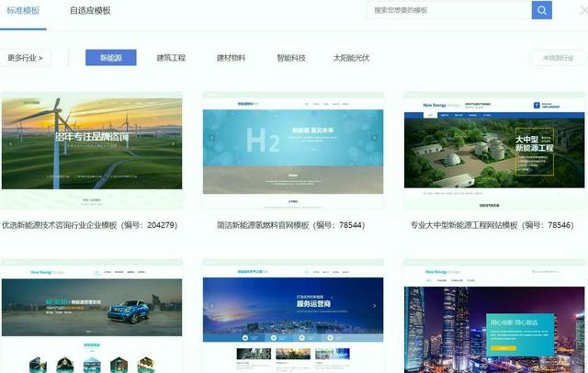Choose the 智能科技 category
The width and height of the screenshot is (588, 373).
tap(291, 58)
